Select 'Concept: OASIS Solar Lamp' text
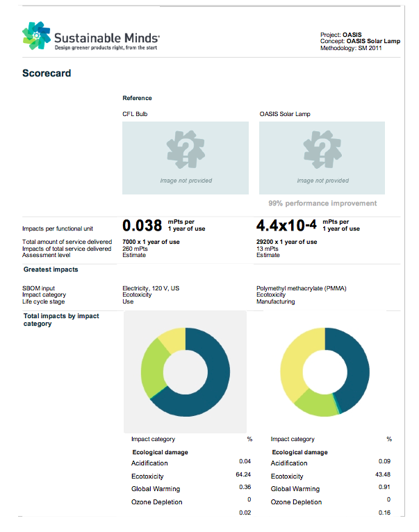 click(360, 41)
